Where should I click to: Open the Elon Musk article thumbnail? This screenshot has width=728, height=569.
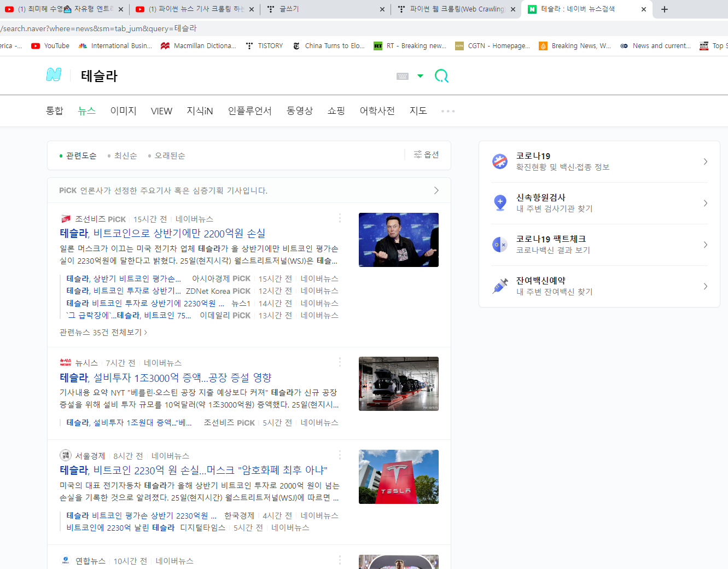coord(399,240)
